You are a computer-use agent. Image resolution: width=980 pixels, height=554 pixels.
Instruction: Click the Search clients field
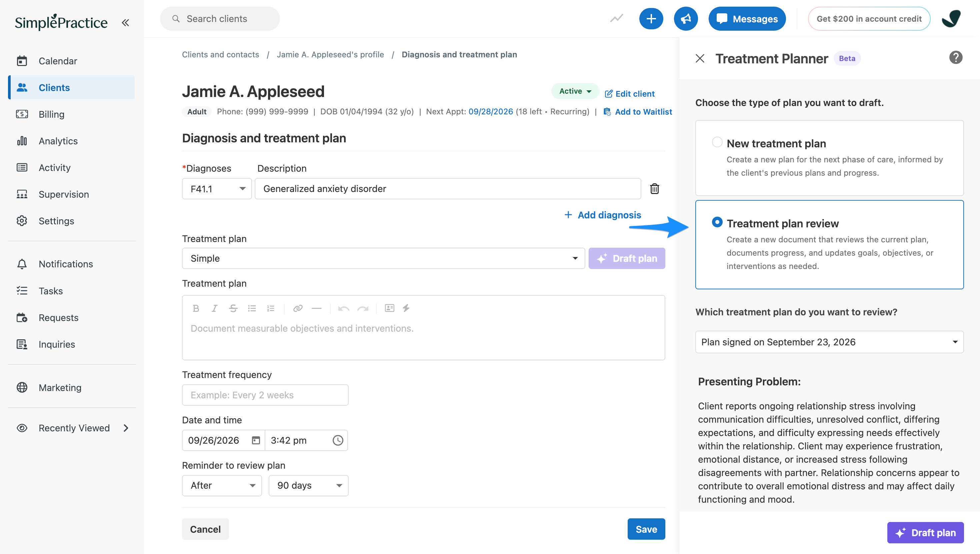pyautogui.click(x=220, y=19)
